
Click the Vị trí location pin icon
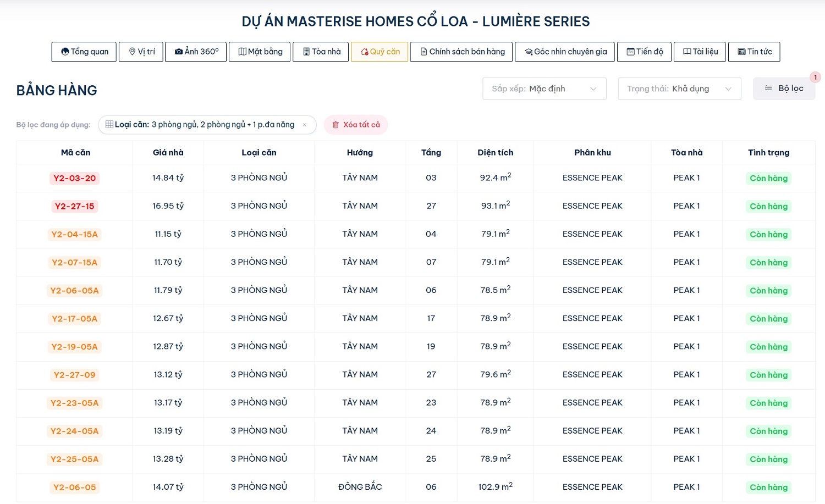point(132,52)
